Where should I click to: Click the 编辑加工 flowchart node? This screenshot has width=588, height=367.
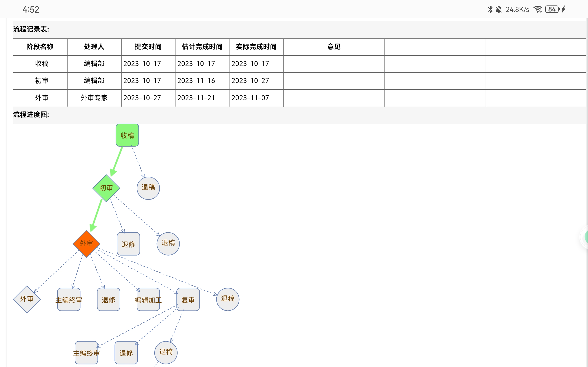[148, 300]
